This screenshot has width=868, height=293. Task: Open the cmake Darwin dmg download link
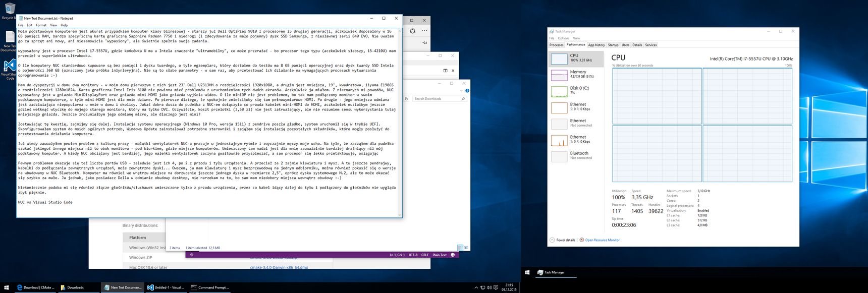click(279, 267)
